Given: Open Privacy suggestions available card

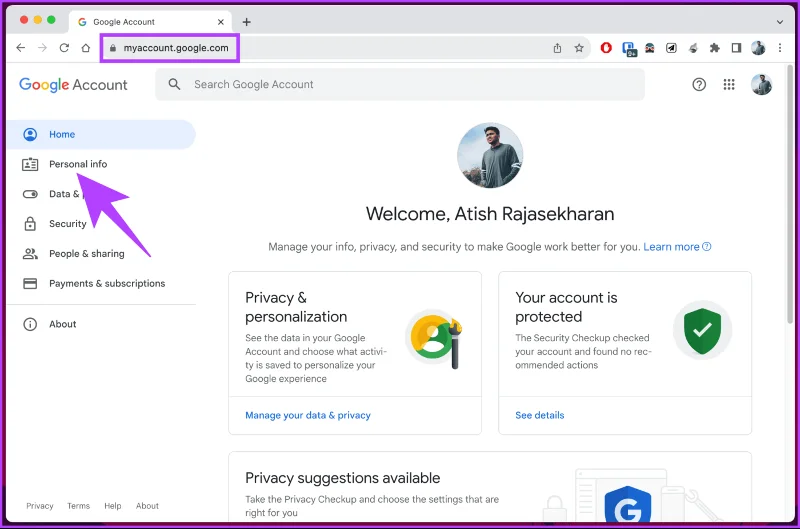Looking at the screenshot, I should click(490, 487).
